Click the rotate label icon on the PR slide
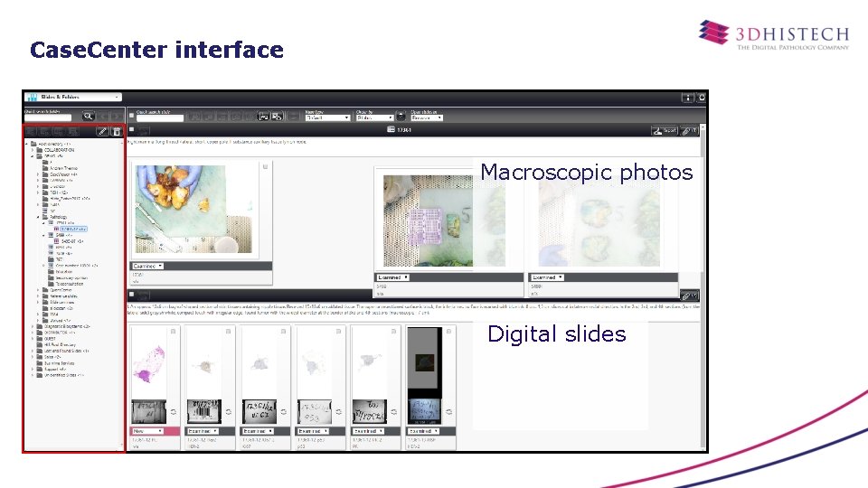 click(x=393, y=412)
